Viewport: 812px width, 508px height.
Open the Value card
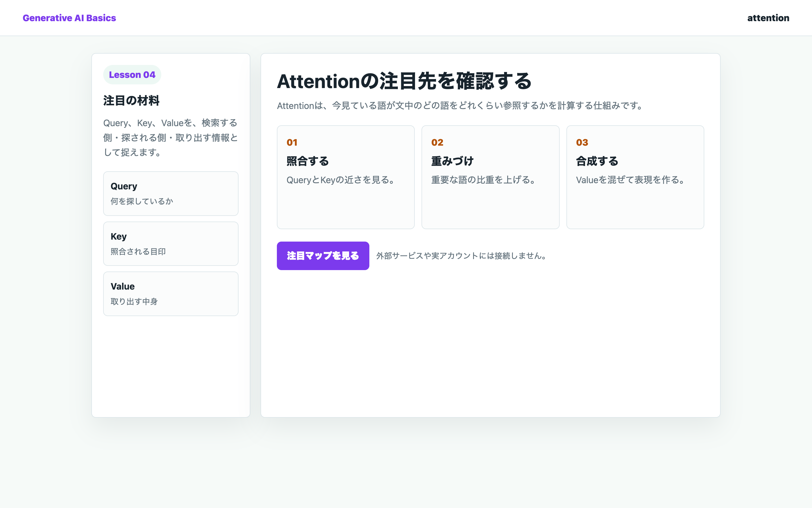click(x=171, y=294)
